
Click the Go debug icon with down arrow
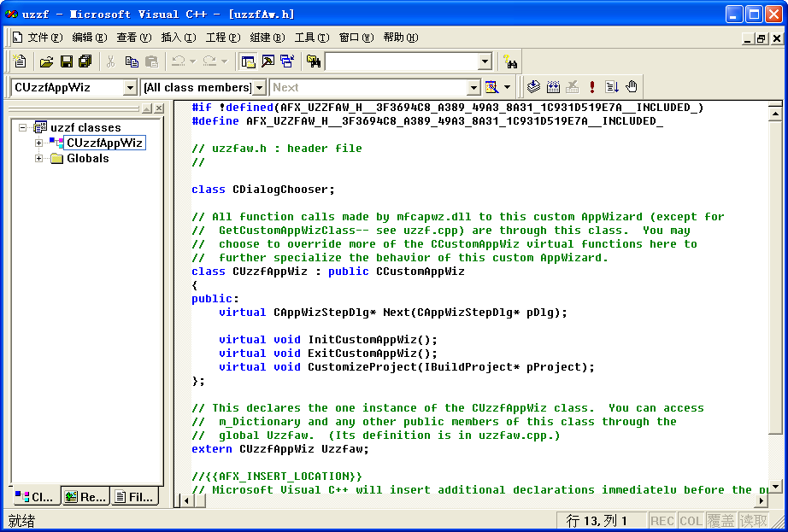[612, 87]
